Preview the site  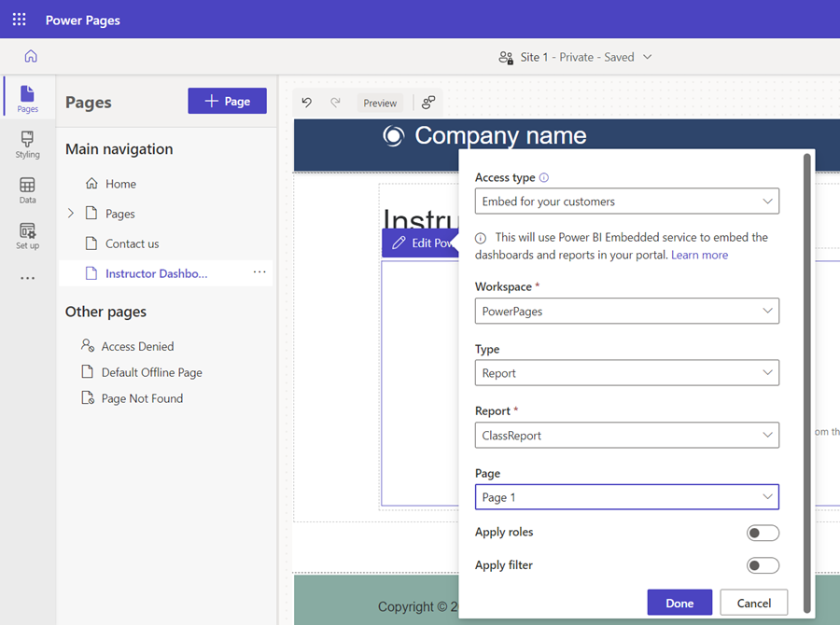coord(380,103)
